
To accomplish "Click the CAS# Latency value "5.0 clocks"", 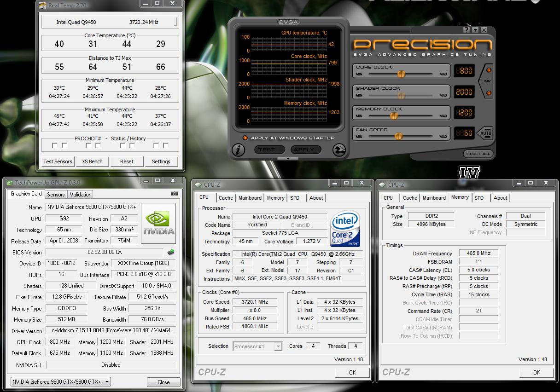I will (478, 270).
